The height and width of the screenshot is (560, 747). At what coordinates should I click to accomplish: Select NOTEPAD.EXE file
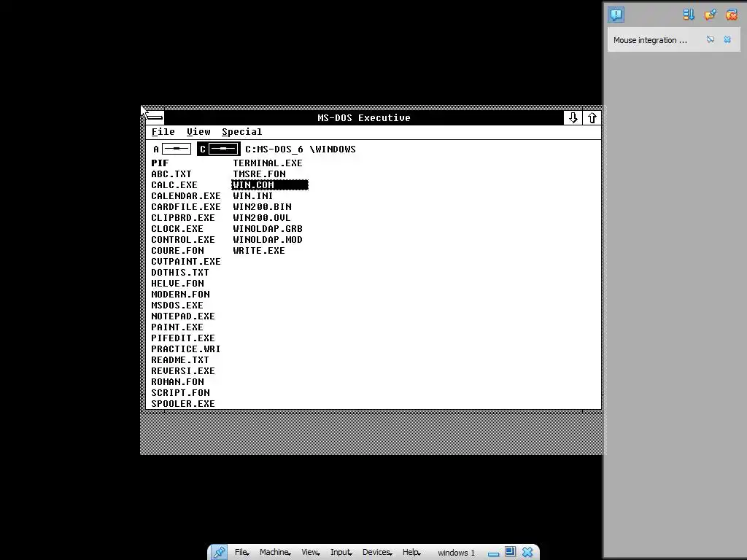tap(183, 316)
